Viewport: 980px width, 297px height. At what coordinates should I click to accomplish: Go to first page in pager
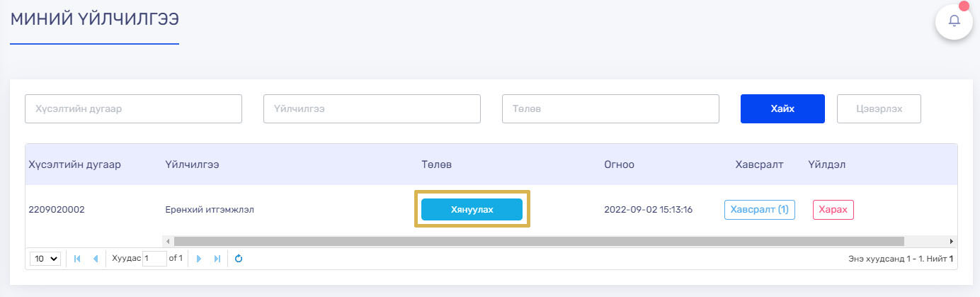coord(77,259)
